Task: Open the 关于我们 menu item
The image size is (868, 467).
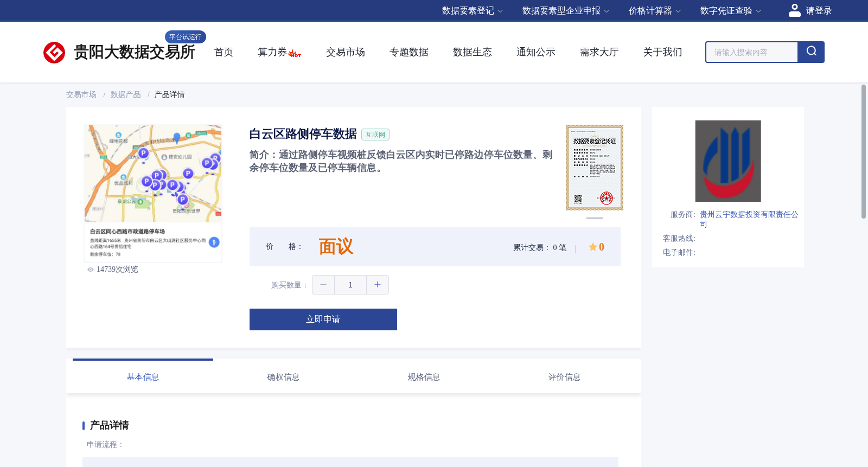Action: (663, 52)
